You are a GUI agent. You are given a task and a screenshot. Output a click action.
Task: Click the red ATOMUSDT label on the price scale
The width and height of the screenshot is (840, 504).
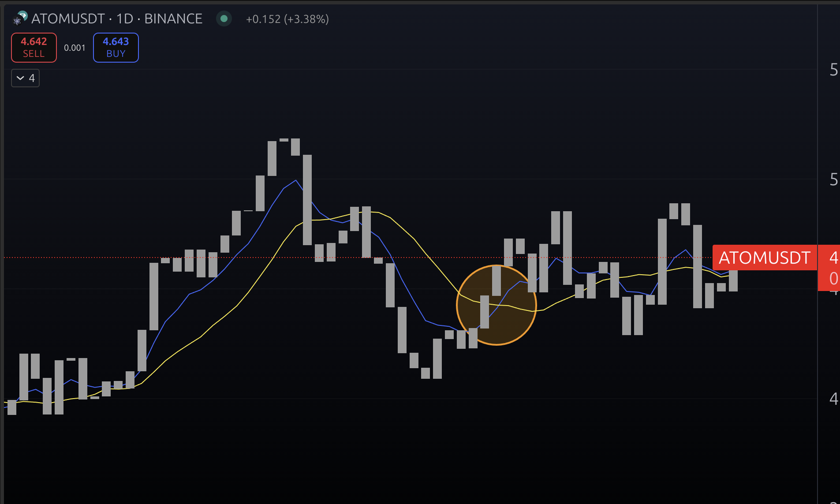point(765,258)
